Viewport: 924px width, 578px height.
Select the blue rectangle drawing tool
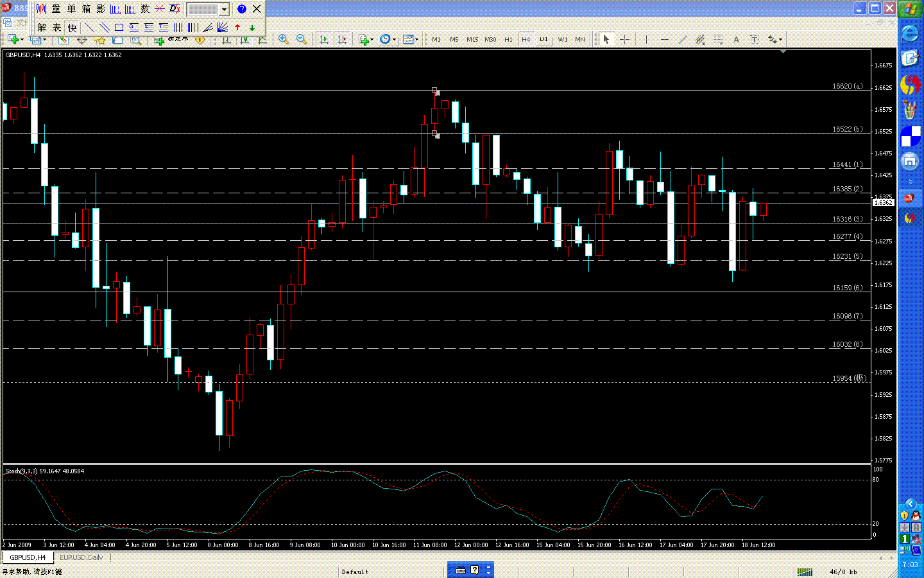(x=119, y=28)
